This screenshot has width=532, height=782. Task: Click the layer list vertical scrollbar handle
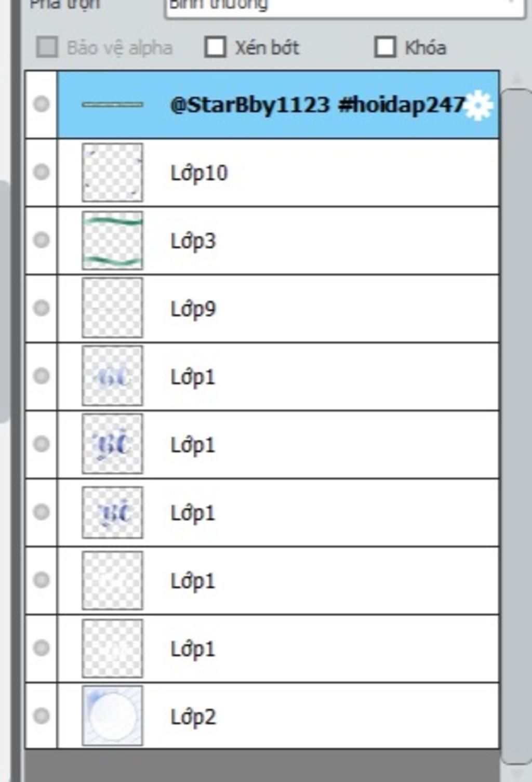(x=517, y=426)
